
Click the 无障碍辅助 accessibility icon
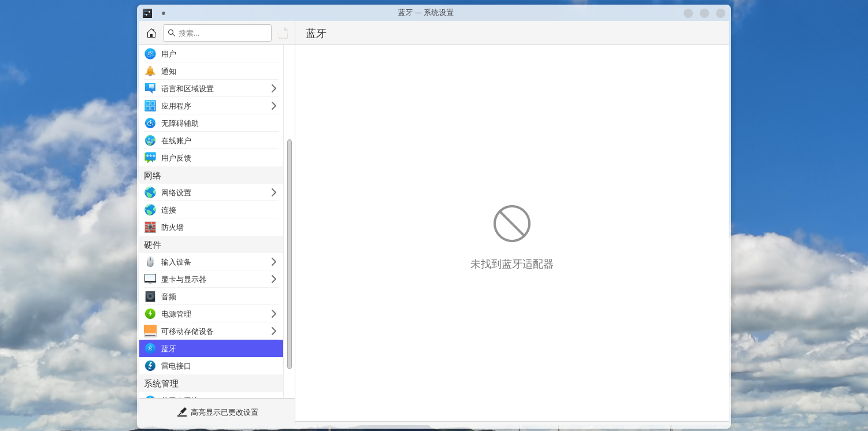pyautogui.click(x=150, y=122)
